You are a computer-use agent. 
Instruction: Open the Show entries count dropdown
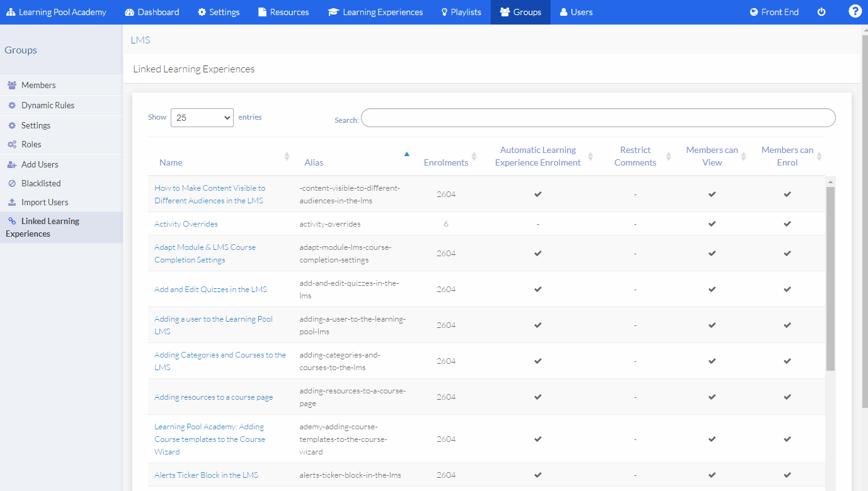point(202,118)
